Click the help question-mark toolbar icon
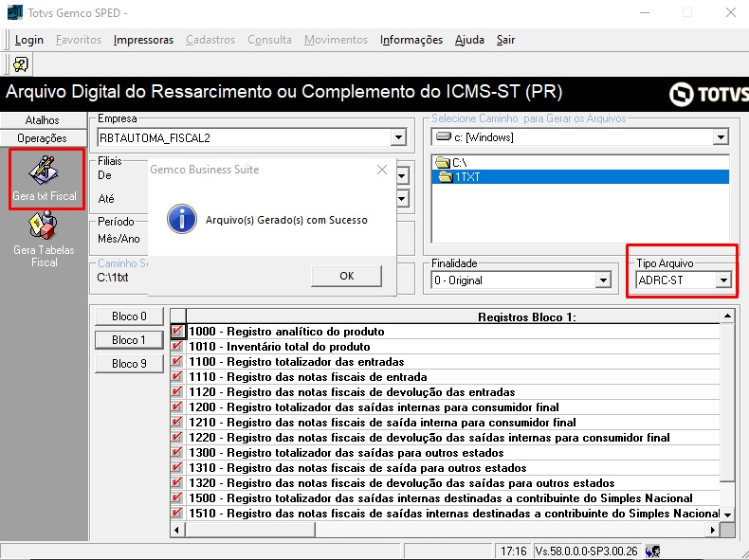 pyautogui.click(x=21, y=64)
